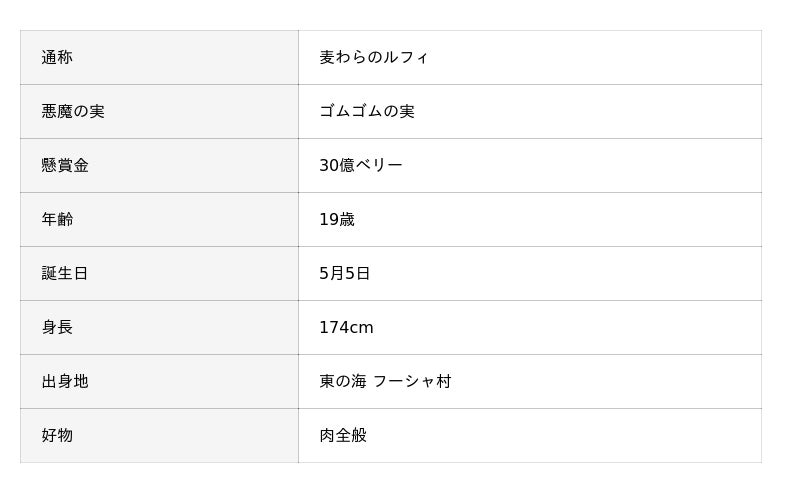Select the 懸賞金 label cell
Viewport: 800px width, 493px height.
[x=65, y=166]
